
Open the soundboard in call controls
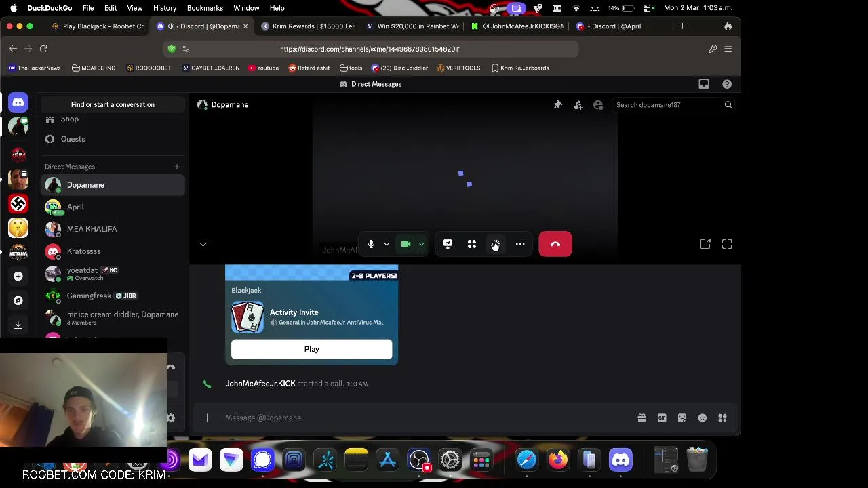(x=496, y=244)
